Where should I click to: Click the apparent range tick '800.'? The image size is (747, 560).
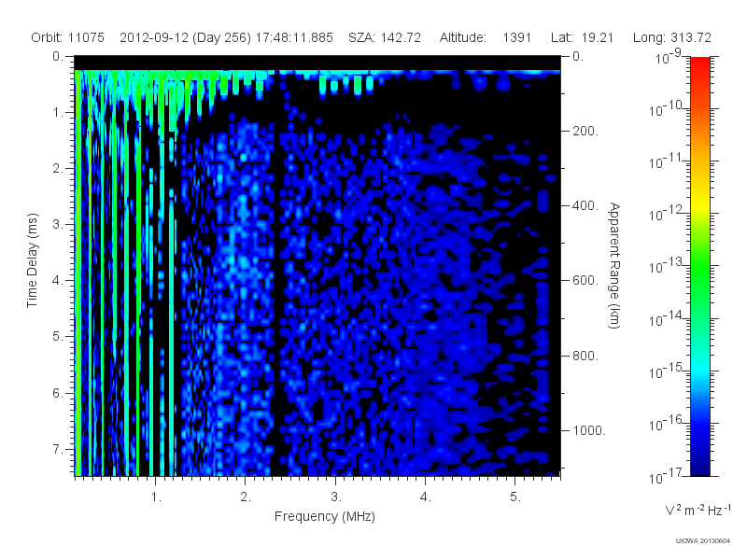coord(585,356)
